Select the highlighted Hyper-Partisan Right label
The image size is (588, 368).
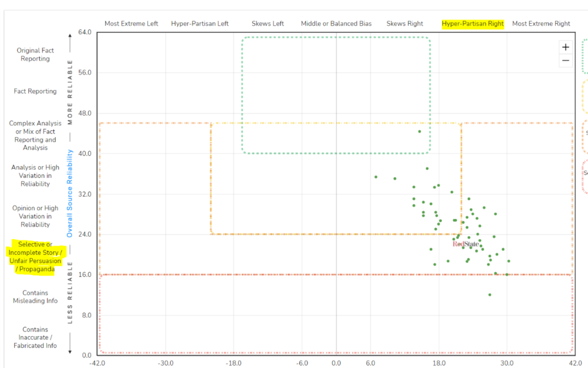(473, 24)
